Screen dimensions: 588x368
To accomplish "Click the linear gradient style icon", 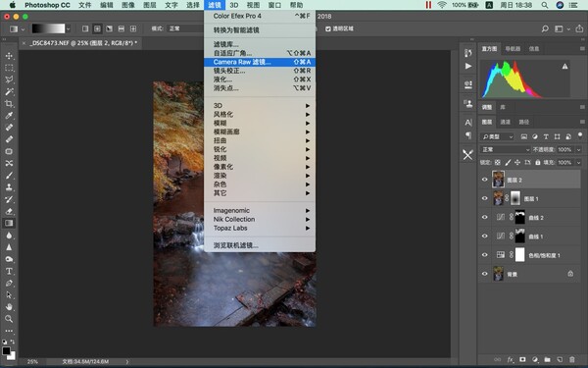I will (x=85, y=28).
